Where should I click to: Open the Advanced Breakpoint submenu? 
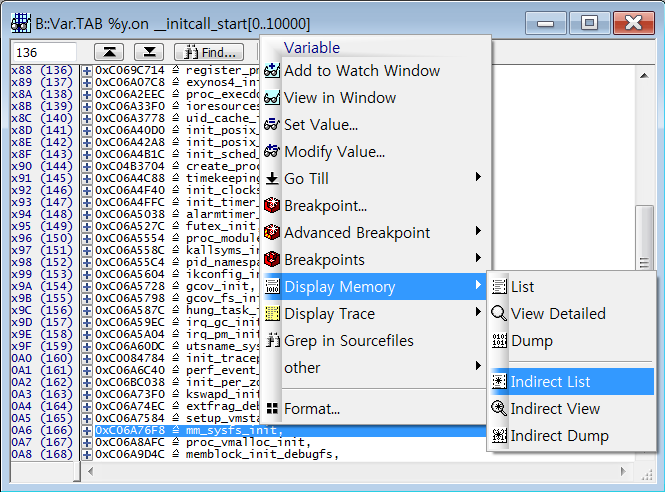coord(357,233)
